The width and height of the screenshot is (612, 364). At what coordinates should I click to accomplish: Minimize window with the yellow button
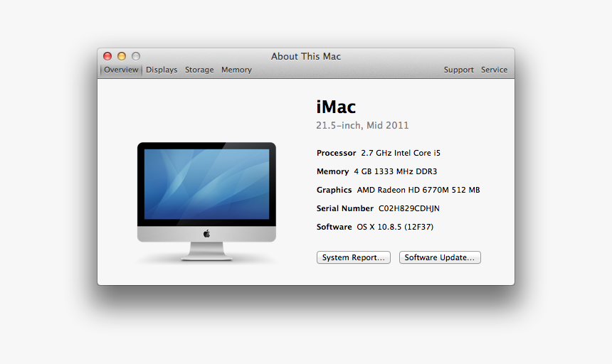122,56
